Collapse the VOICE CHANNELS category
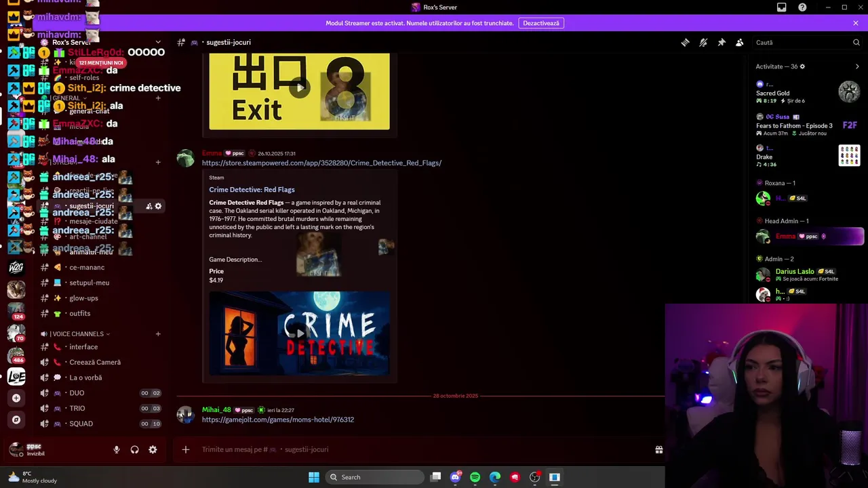This screenshot has width=868, height=488. click(x=79, y=334)
